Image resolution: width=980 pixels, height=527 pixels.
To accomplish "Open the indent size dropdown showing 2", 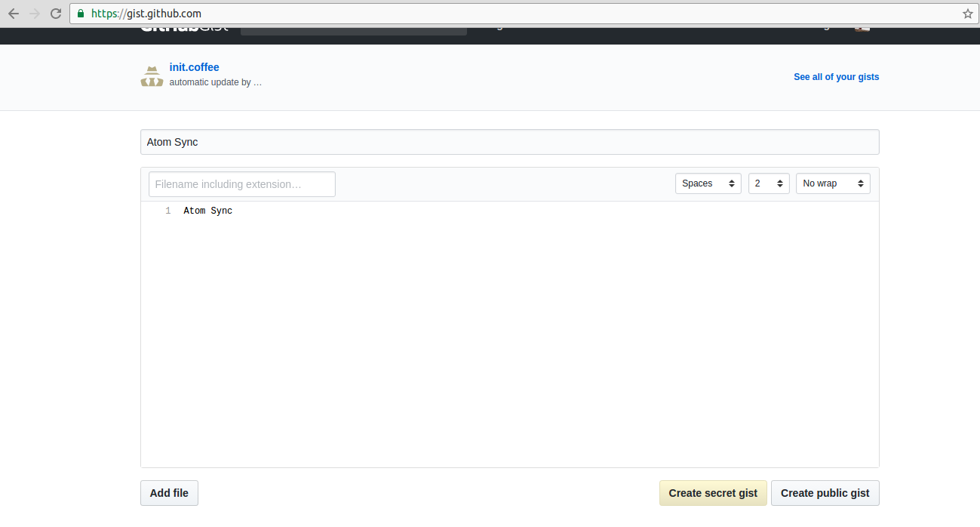I will coord(769,183).
